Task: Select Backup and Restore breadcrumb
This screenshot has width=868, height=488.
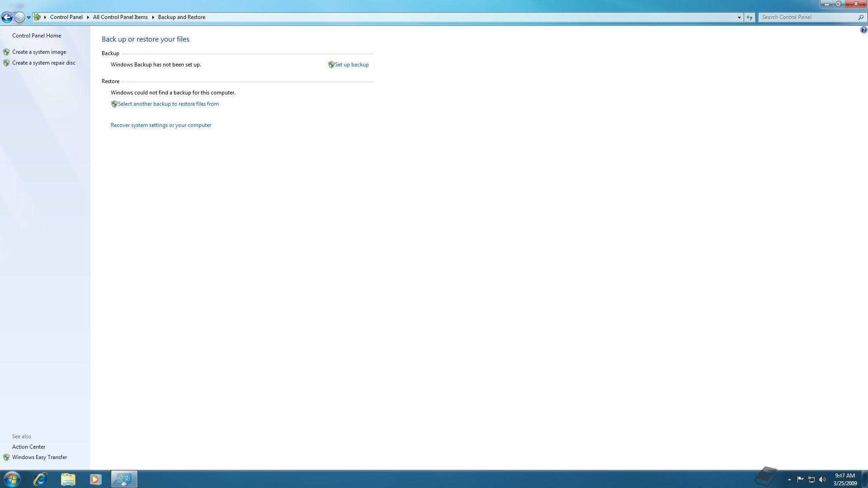Action: [x=182, y=17]
